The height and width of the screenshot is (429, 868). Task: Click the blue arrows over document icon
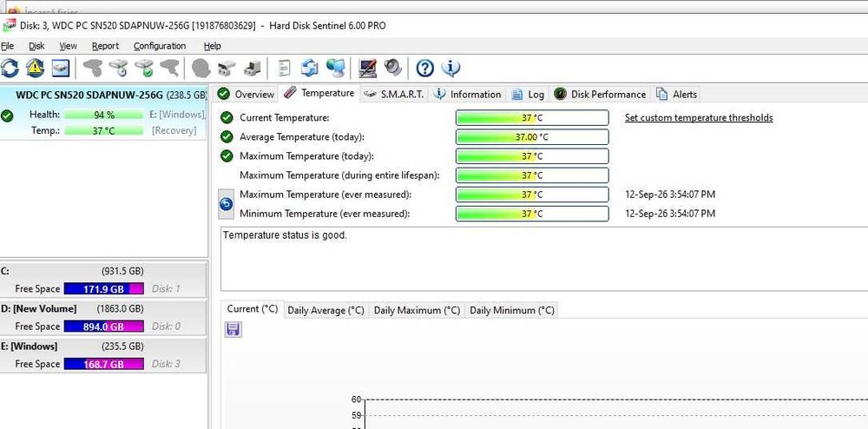point(310,68)
